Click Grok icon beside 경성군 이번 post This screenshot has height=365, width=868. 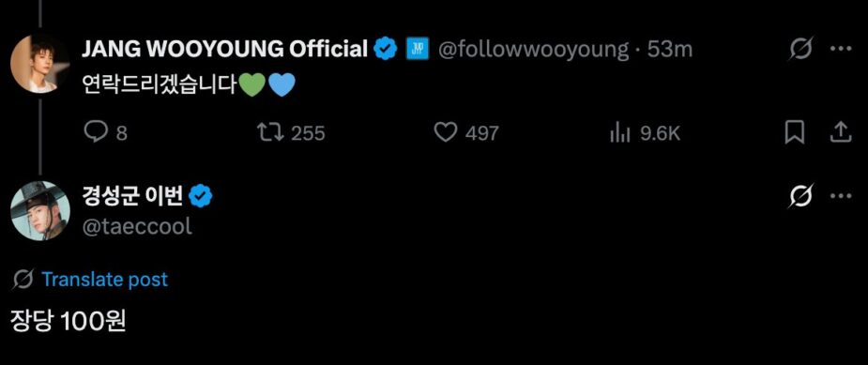point(801,196)
